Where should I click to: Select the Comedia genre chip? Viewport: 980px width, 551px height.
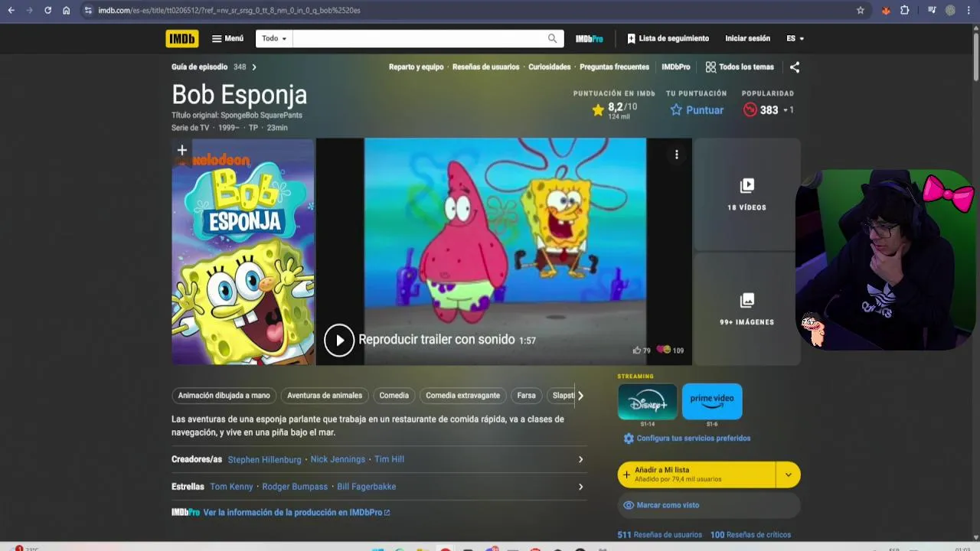point(394,396)
